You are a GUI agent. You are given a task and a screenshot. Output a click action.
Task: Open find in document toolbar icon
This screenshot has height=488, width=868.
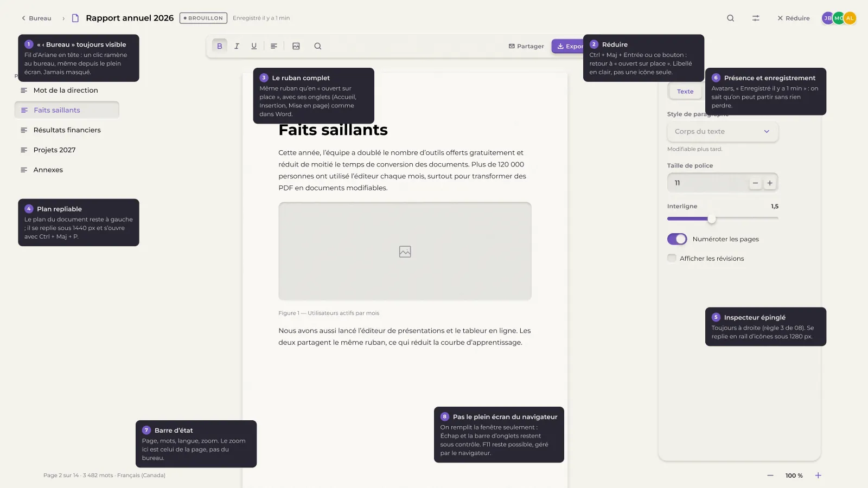click(318, 46)
